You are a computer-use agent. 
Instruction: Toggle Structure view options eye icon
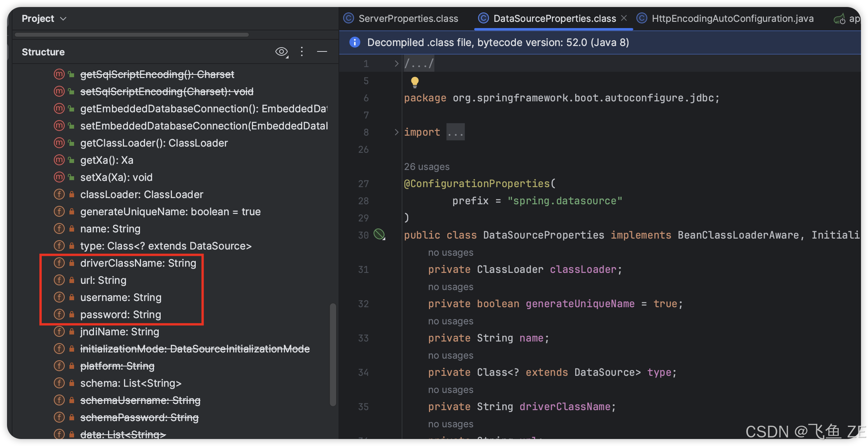tap(282, 51)
